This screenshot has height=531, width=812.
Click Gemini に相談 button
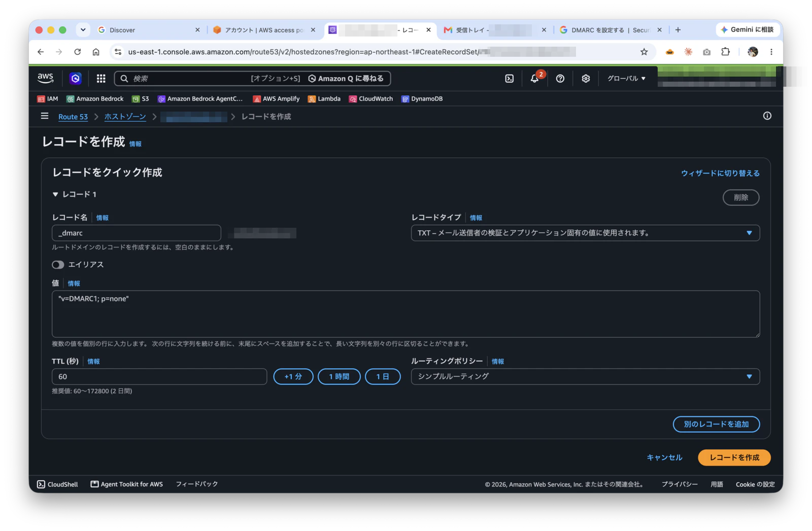747,30
